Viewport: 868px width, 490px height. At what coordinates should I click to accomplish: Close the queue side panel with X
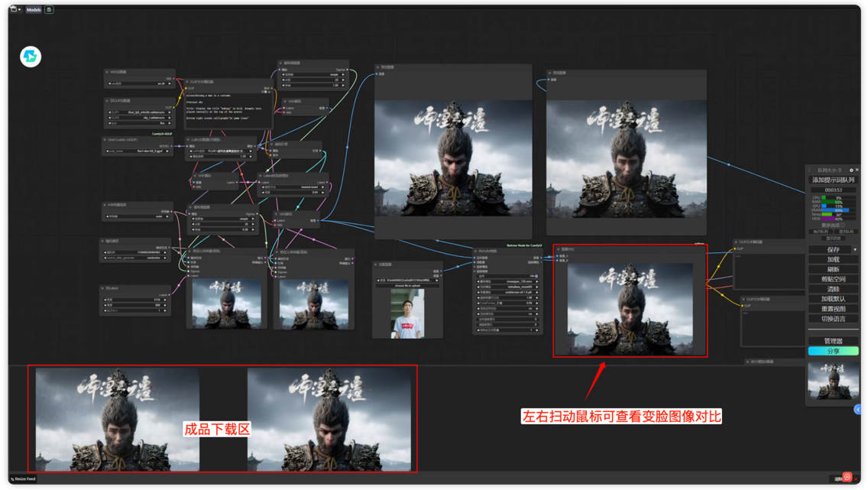857,170
